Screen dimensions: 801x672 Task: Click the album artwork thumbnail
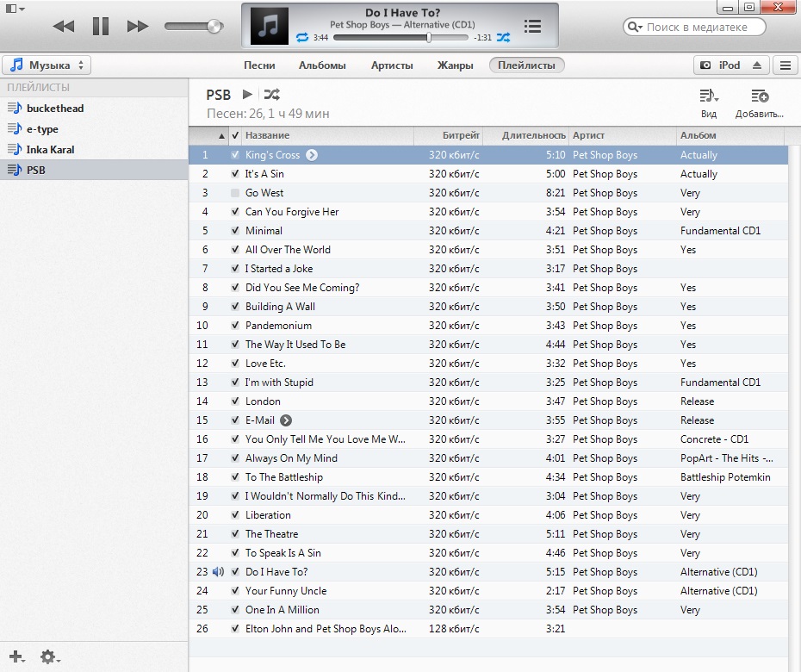coord(270,26)
